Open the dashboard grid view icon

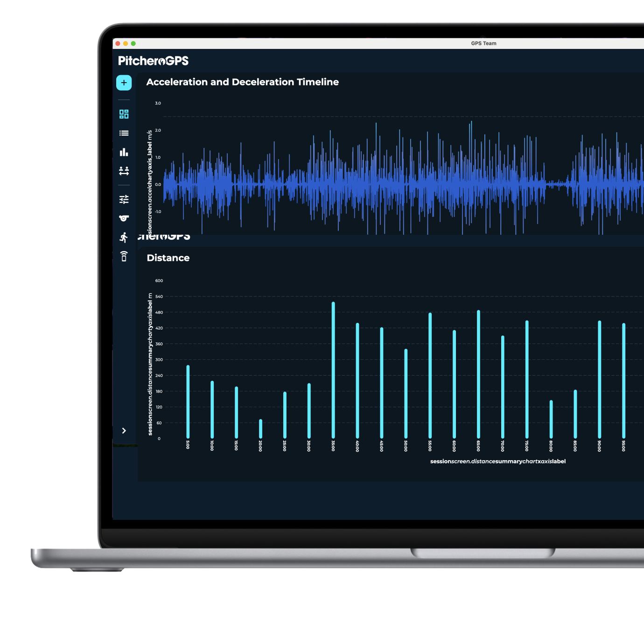(x=124, y=114)
